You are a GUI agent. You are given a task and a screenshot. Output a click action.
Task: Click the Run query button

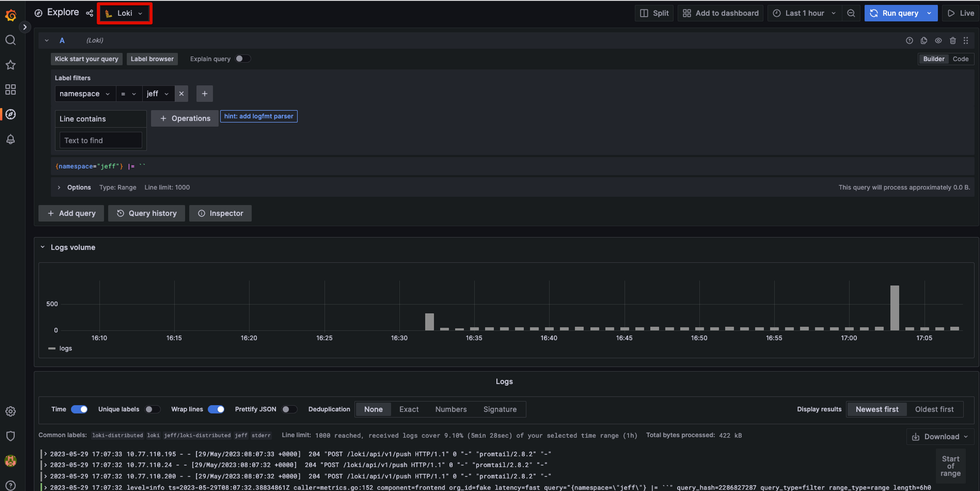pos(894,13)
